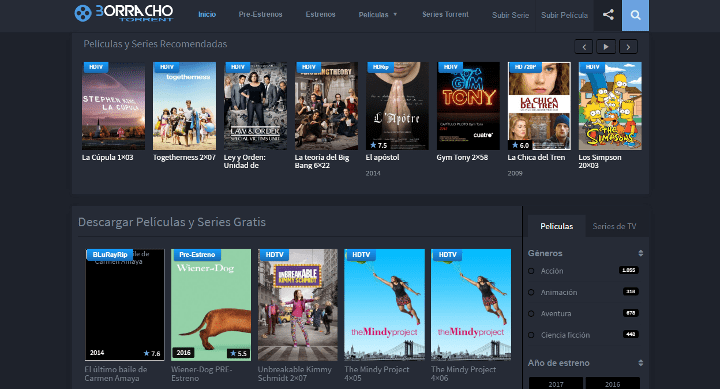Click Ley y Orden: Unidad de title

coord(245,161)
